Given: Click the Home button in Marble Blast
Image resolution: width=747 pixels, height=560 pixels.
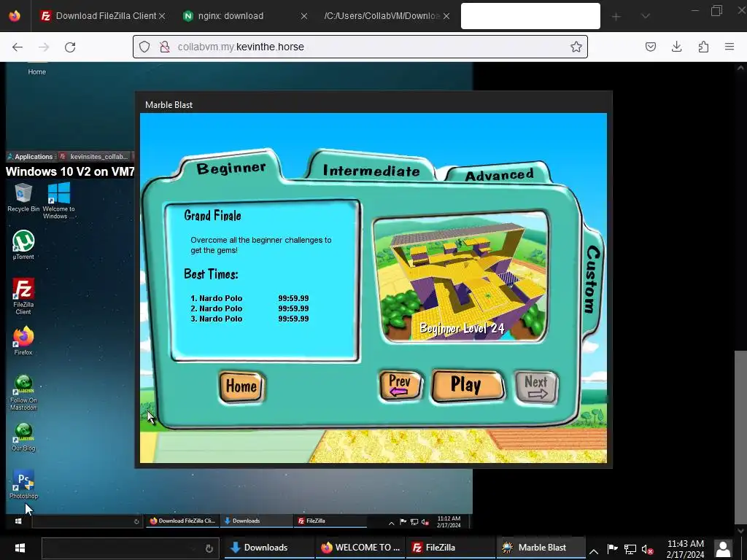Looking at the screenshot, I should point(241,386).
